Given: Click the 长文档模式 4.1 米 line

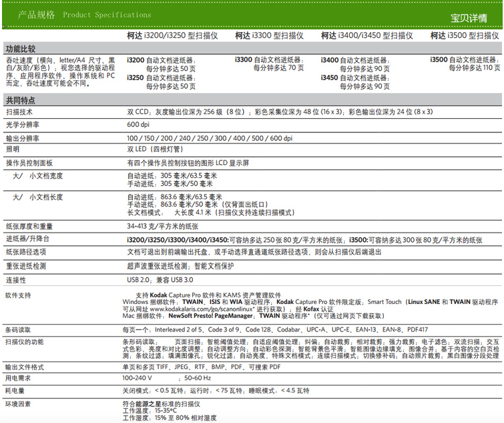Looking at the screenshot, I should [x=211, y=213].
